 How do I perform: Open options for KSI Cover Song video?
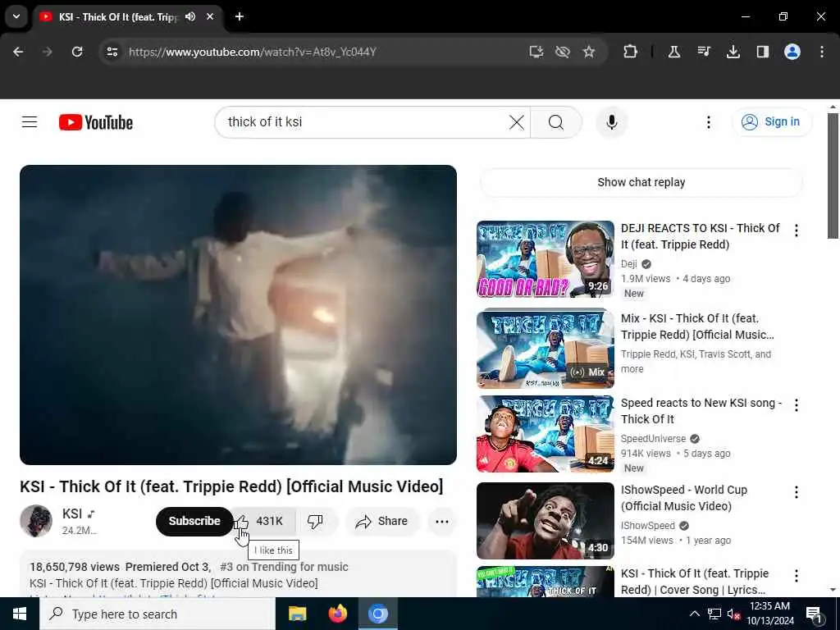click(796, 575)
